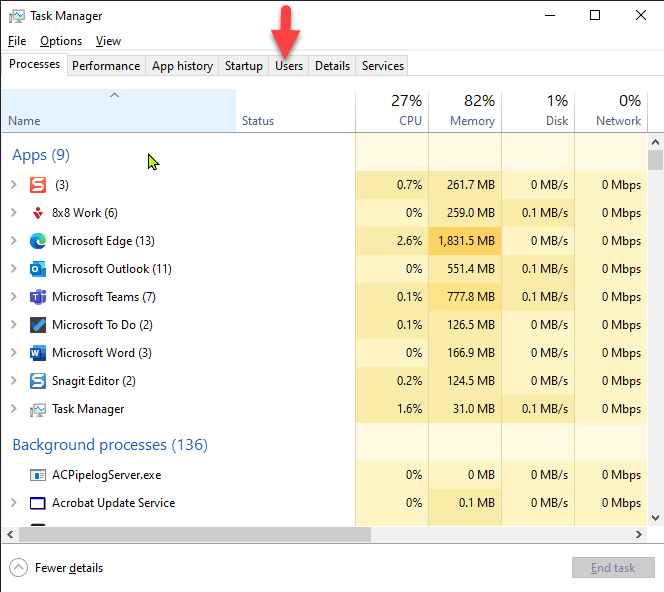The width and height of the screenshot is (664, 592).
Task: Switch to the Performance tab
Action: (106, 66)
